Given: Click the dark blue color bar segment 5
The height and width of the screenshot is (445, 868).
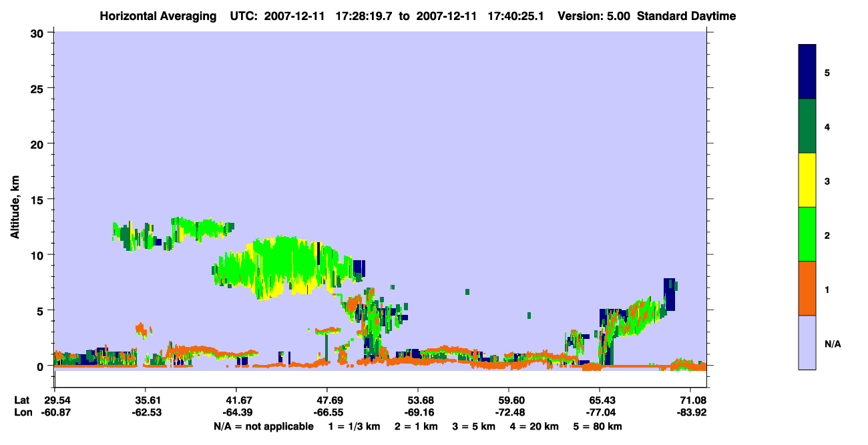Looking at the screenshot, I should pyautogui.click(x=807, y=72).
